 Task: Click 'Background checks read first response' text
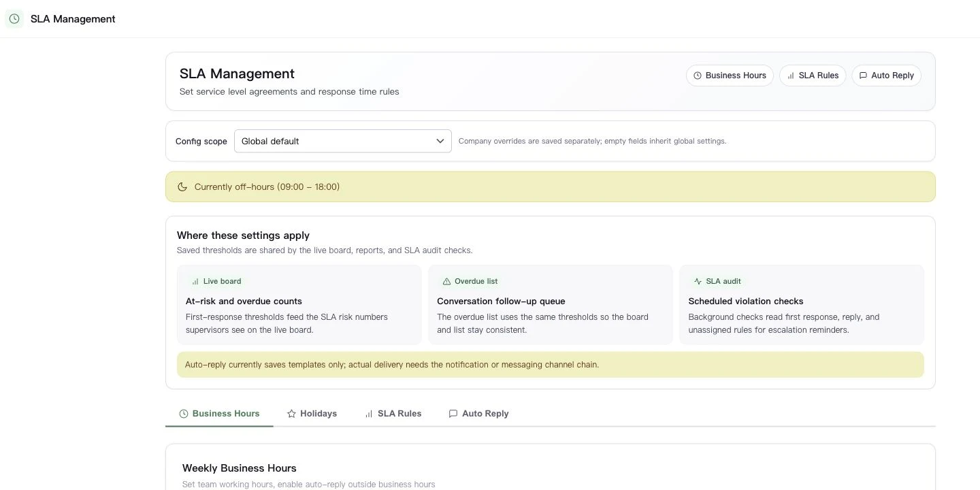click(784, 323)
